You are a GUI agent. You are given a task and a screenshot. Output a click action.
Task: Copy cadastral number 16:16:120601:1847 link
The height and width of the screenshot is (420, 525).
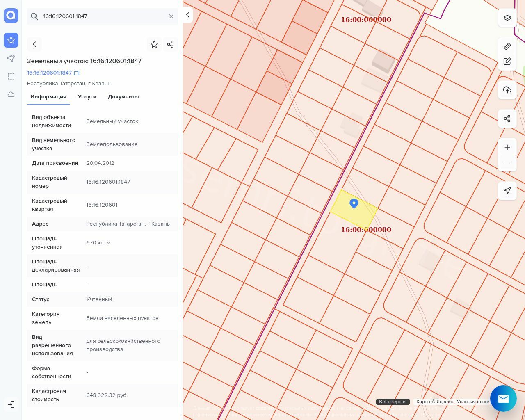point(77,73)
